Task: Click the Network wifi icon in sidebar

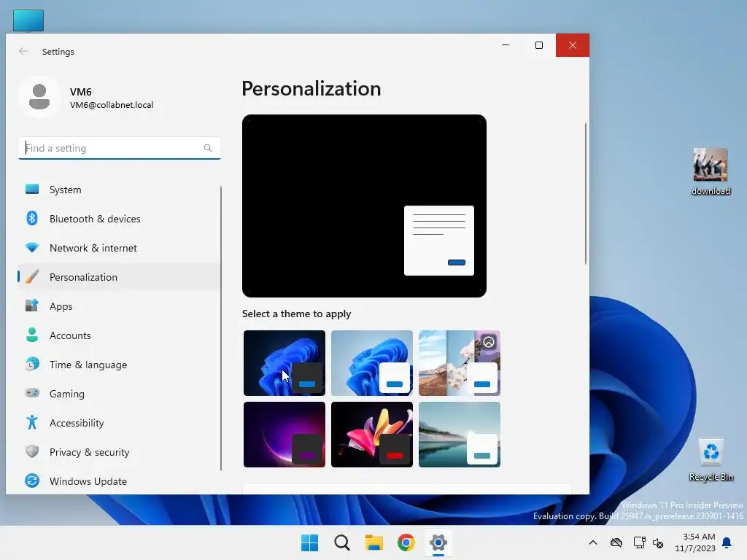Action: (x=32, y=248)
